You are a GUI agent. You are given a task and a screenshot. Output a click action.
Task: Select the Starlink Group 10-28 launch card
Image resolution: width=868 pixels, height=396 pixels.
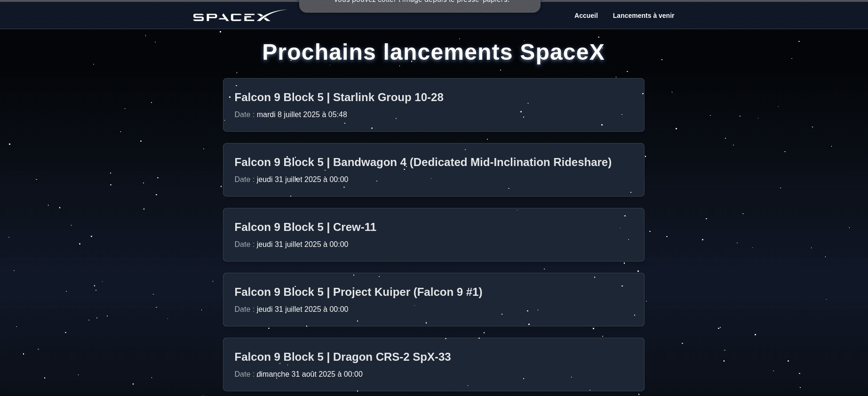click(433, 105)
